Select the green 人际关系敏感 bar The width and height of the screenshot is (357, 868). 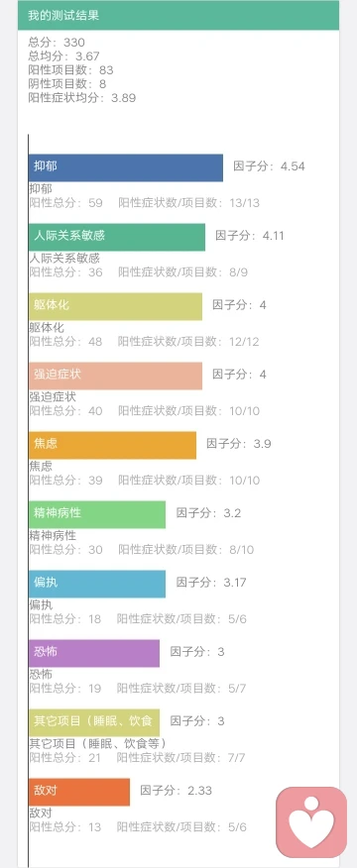click(x=117, y=237)
